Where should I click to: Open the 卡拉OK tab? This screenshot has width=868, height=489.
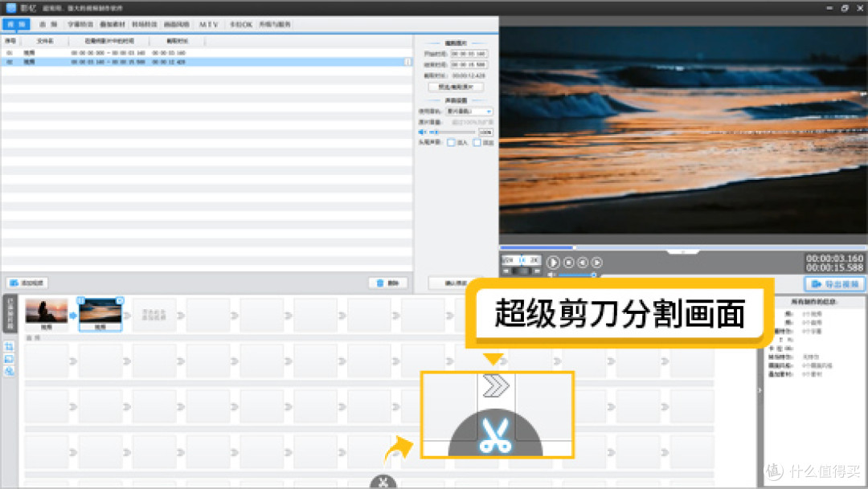[241, 24]
